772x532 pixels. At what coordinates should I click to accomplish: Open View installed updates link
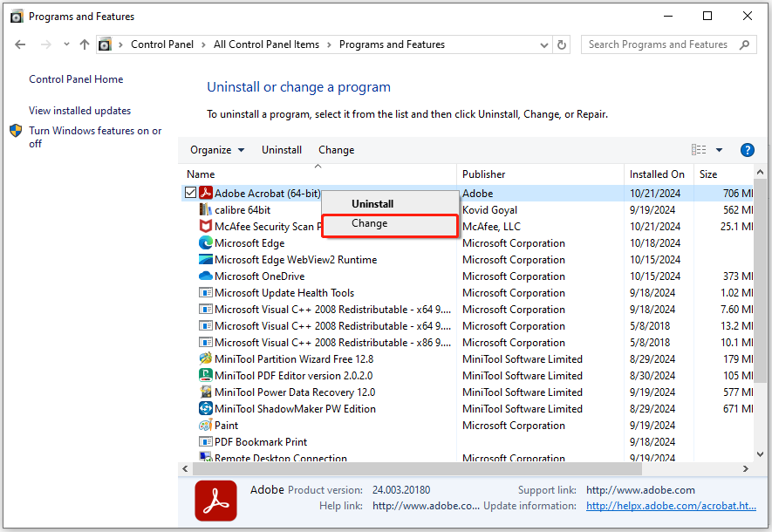79,111
